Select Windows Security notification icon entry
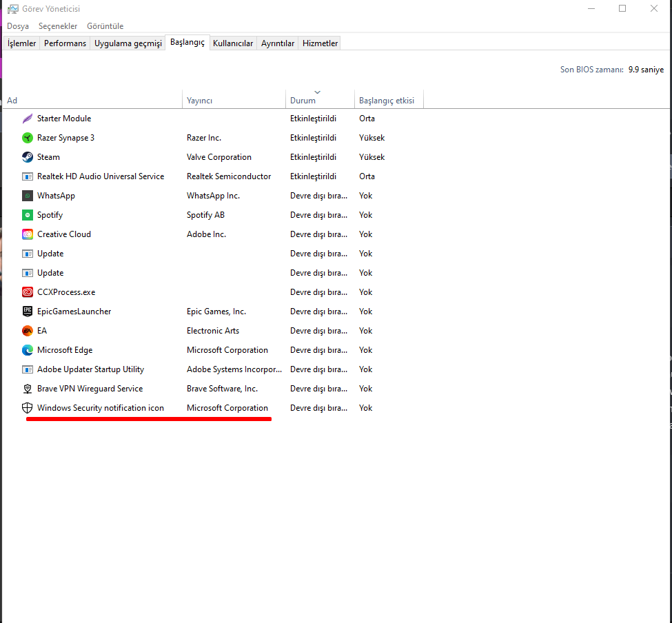672x623 pixels. pos(101,408)
